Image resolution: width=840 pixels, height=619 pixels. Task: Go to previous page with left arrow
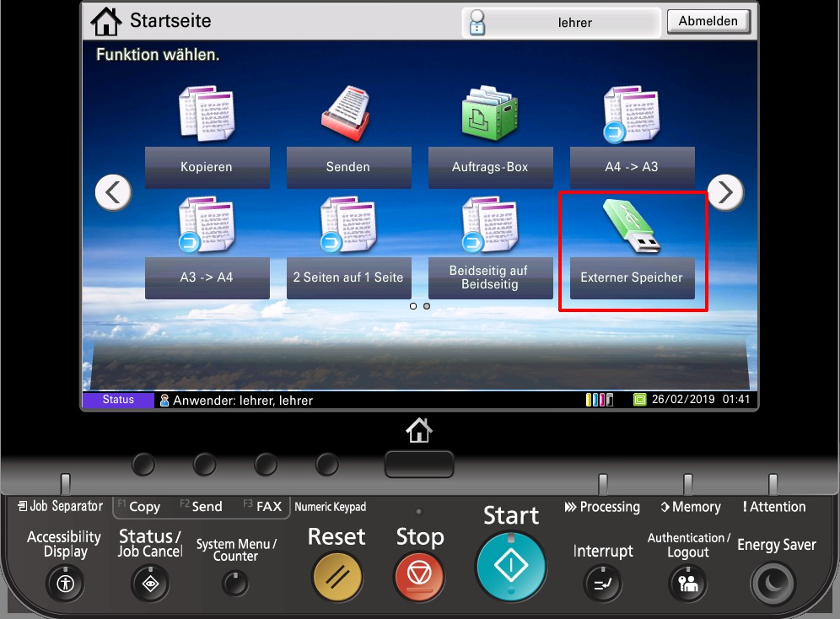(x=113, y=193)
